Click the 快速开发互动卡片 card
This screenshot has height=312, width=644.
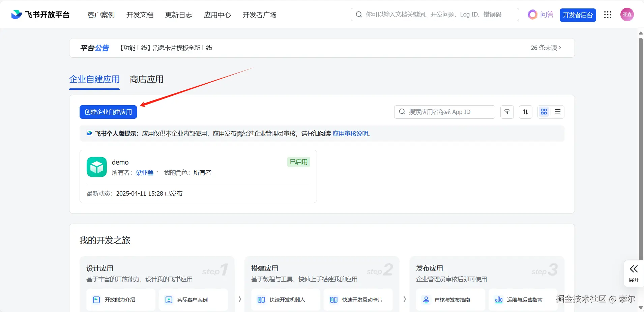pos(358,300)
